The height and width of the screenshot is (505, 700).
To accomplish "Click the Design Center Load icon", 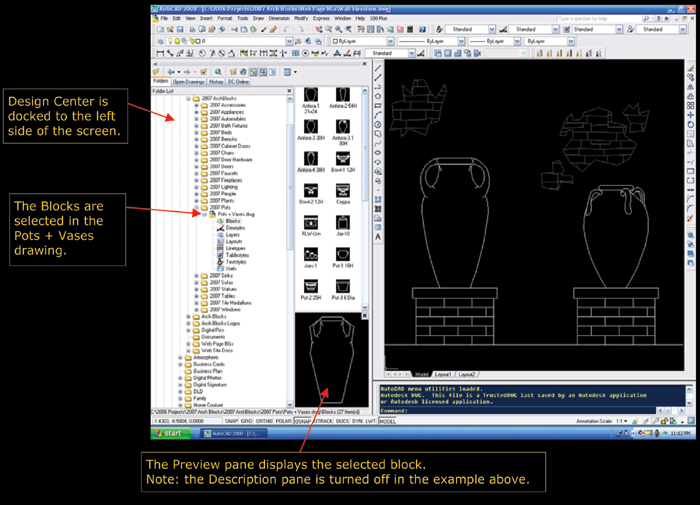I will [156, 71].
